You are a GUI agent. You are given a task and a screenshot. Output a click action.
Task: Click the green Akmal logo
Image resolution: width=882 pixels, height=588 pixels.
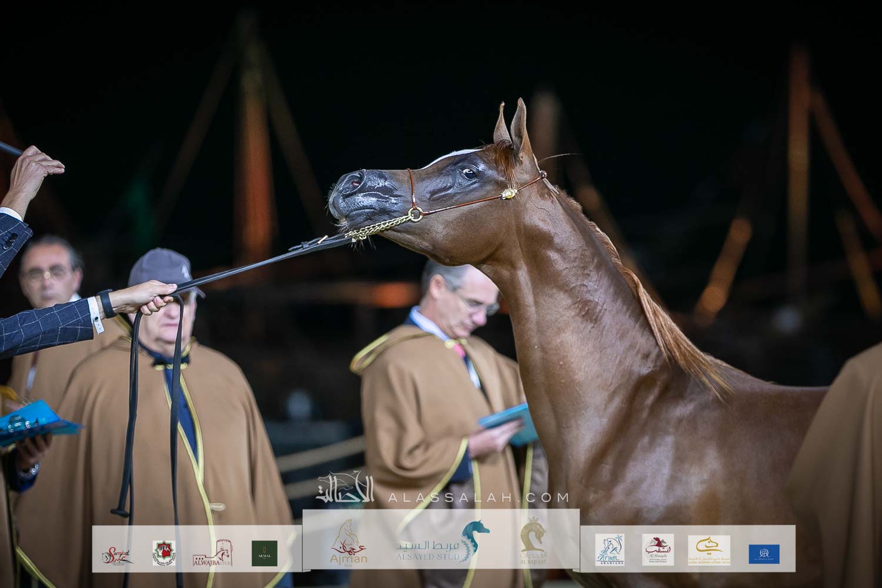pyautogui.click(x=265, y=553)
